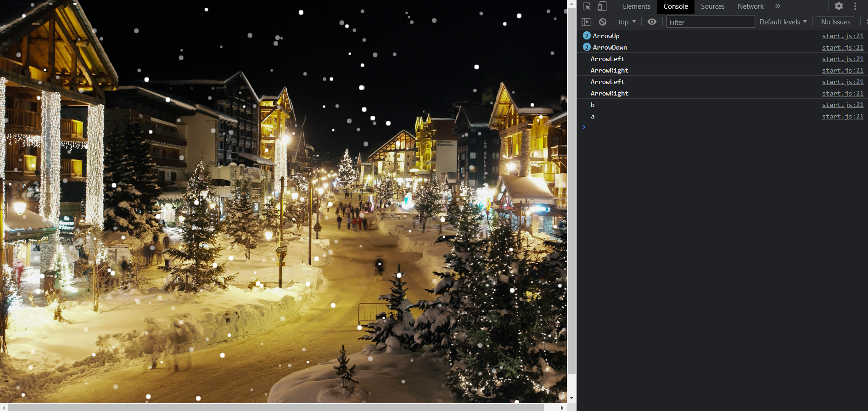Open DevTools kebab menu
The height and width of the screenshot is (411, 868).
tap(855, 6)
